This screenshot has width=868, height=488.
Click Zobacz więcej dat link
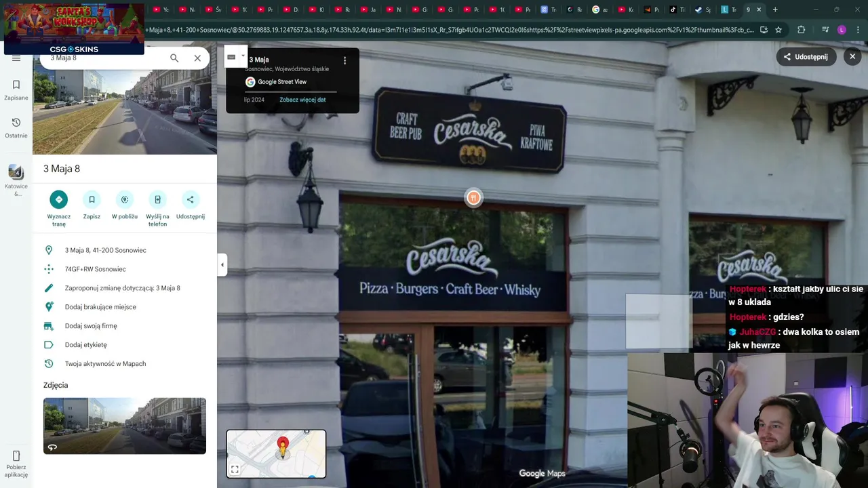click(302, 100)
